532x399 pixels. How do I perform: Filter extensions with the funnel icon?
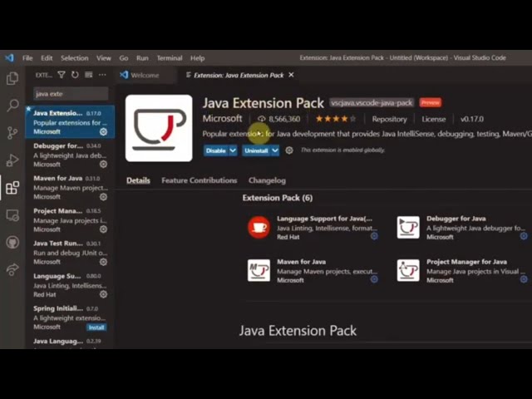click(x=62, y=75)
